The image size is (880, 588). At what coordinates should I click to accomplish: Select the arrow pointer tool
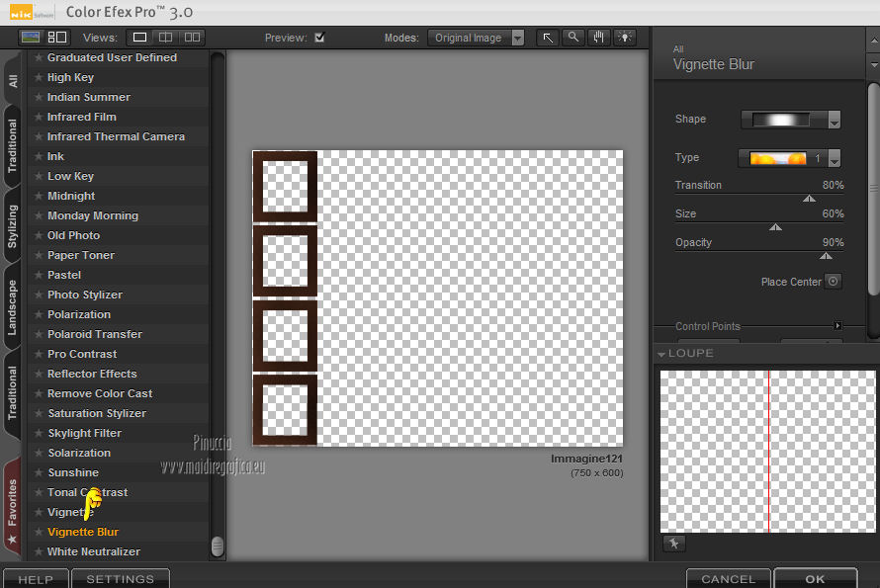pyautogui.click(x=548, y=38)
